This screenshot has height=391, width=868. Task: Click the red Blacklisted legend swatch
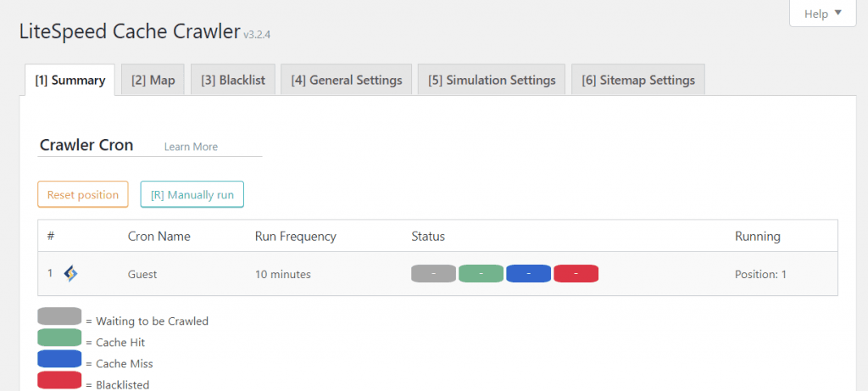59,381
